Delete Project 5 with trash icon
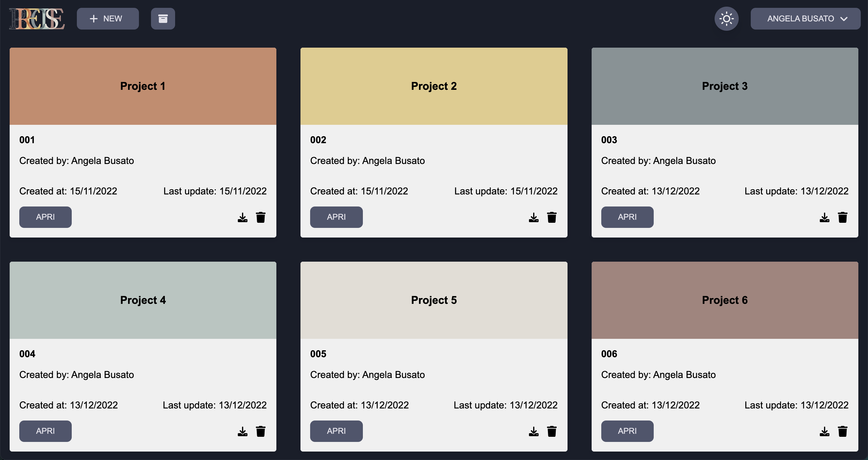Viewport: 868px width, 460px height. (552, 431)
